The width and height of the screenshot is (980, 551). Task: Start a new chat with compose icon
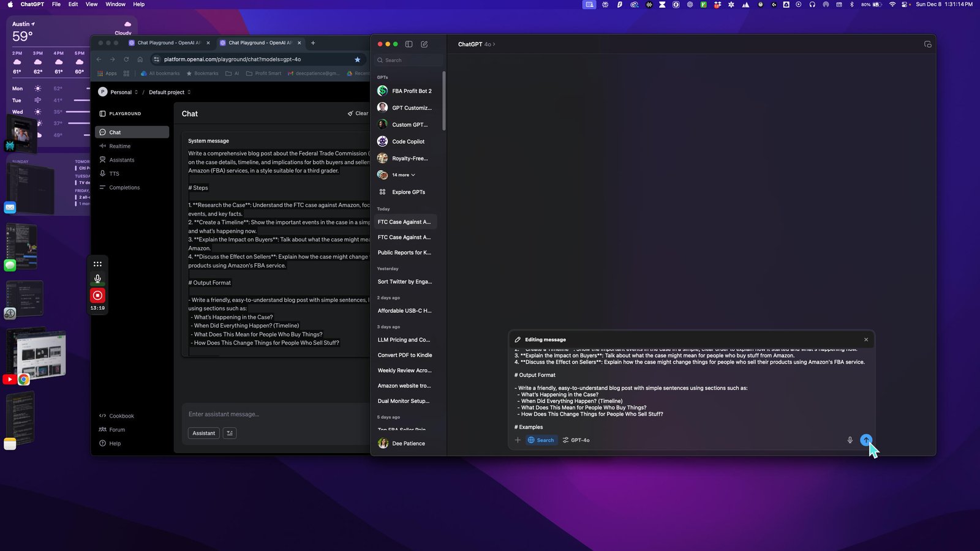coord(424,44)
